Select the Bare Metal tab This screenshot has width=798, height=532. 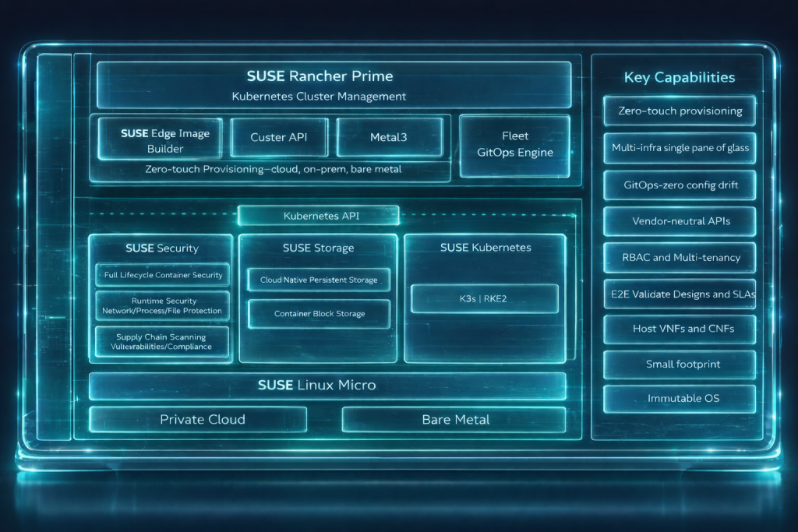coord(454,419)
